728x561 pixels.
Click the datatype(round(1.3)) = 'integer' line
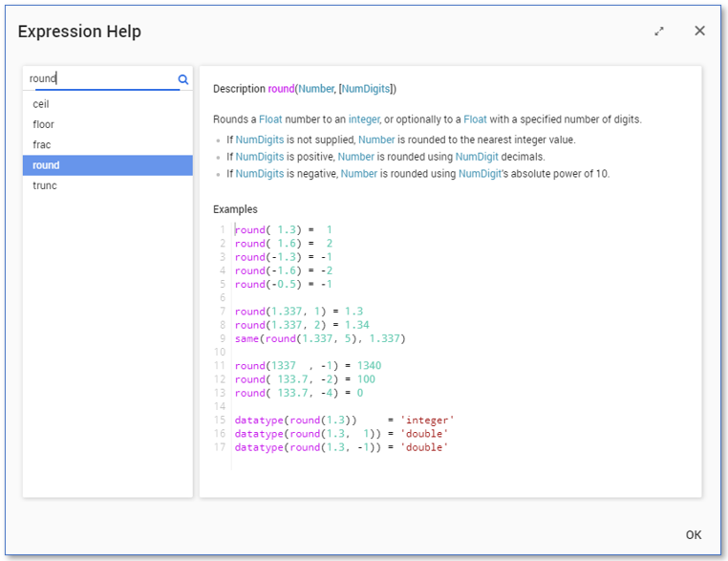click(x=344, y=421)
